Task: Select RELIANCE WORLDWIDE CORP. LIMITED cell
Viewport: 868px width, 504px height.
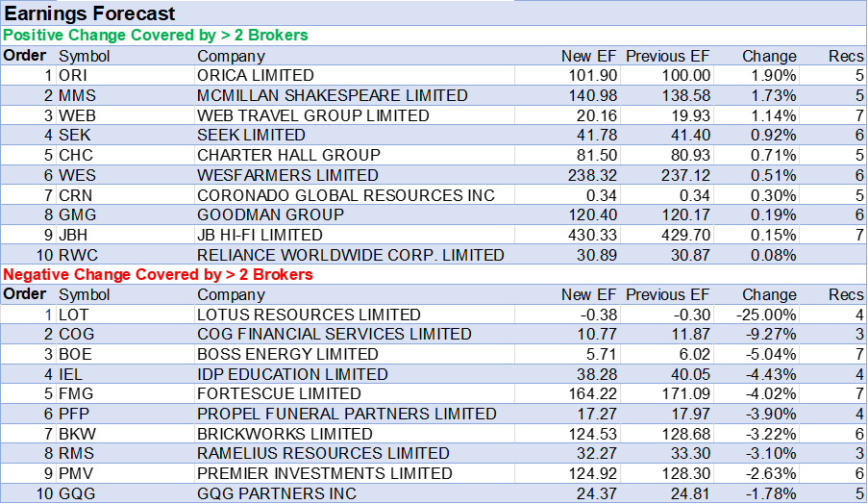Action: pyautogui.click(x=350, y=256)
